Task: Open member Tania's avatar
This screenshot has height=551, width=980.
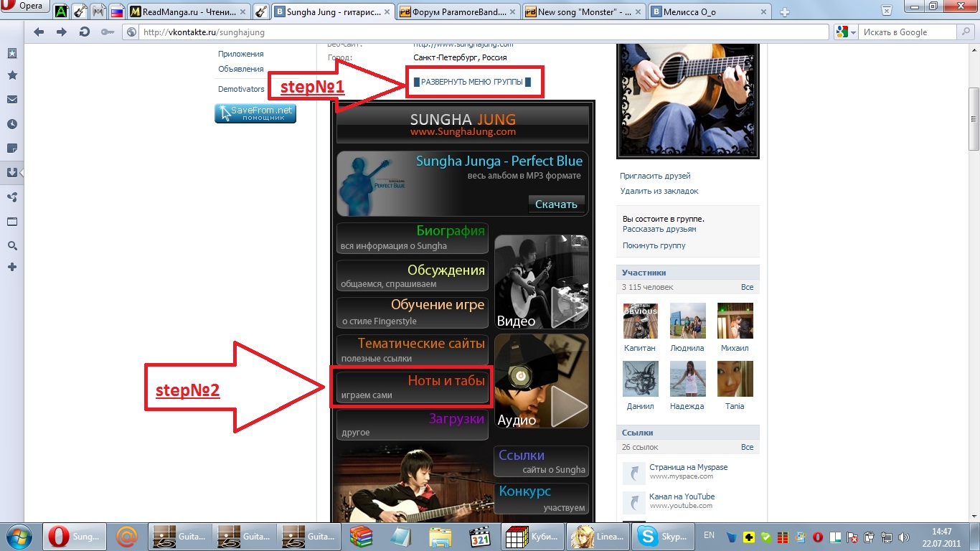Action: (x=735, y=379)
